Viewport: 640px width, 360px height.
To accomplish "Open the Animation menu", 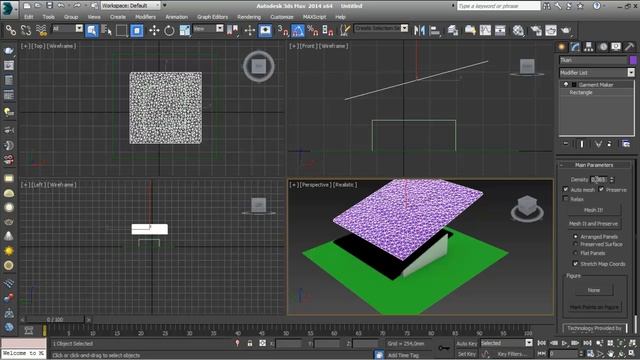I will coord(176,17).
